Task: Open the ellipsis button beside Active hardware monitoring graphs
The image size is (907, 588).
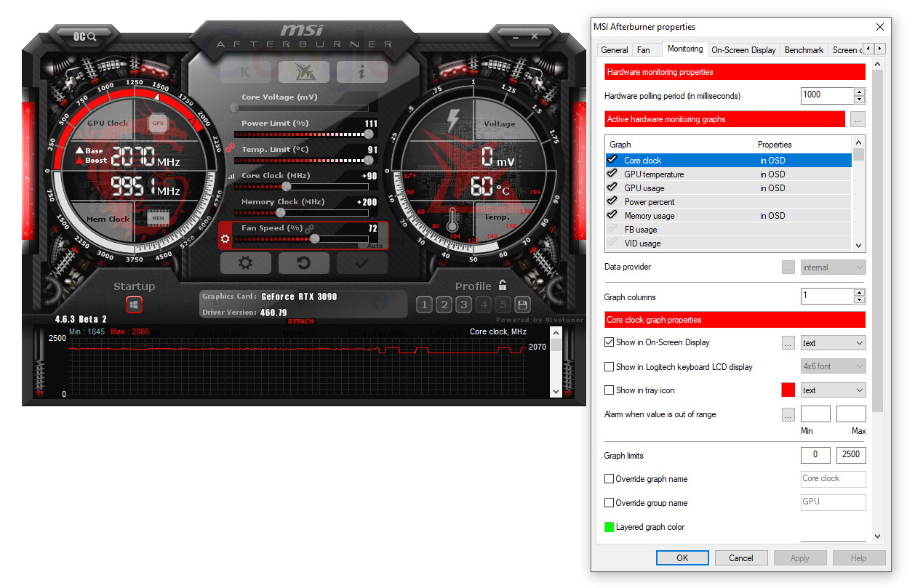Action: click(x=858, y=119)
